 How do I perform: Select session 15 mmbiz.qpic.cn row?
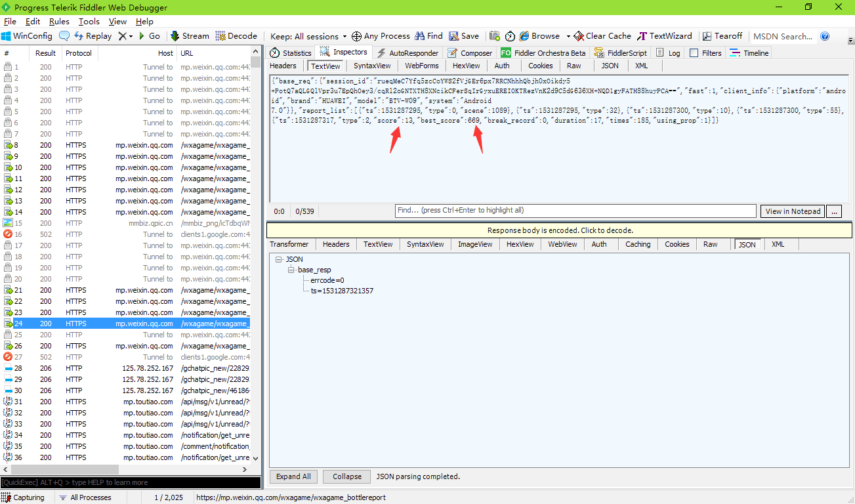pyautogui.click(x=126, y=223)
